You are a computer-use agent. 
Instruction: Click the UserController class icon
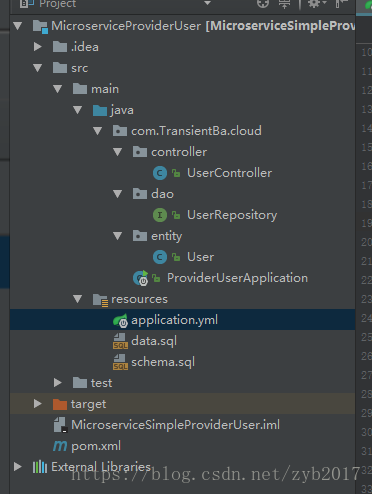160,173
